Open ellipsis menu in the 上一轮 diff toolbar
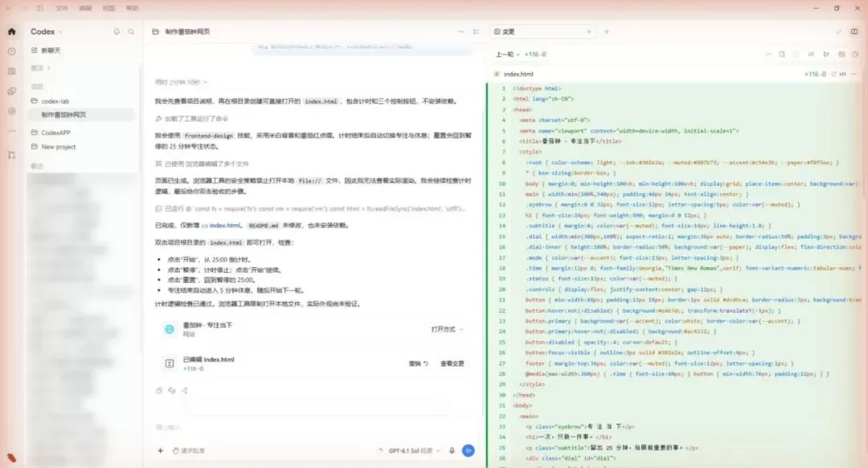The height and width of the screenshot is (468, 868). [x=768, y=54]
